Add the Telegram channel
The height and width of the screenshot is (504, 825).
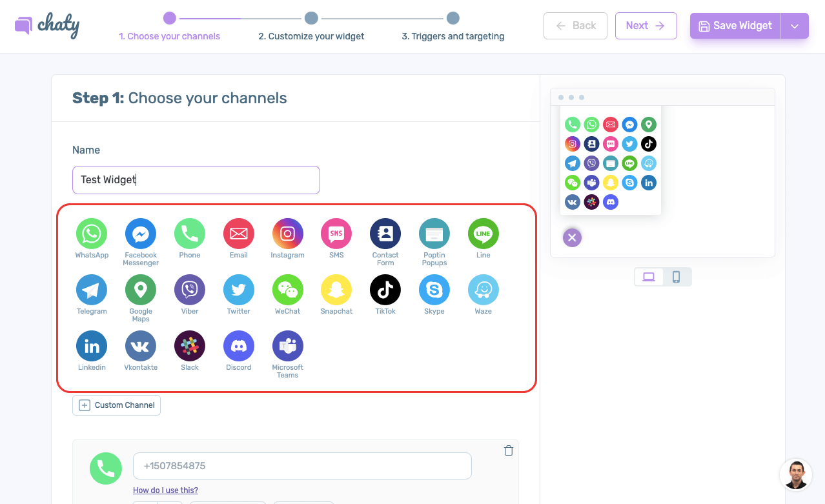coord(92,290)
